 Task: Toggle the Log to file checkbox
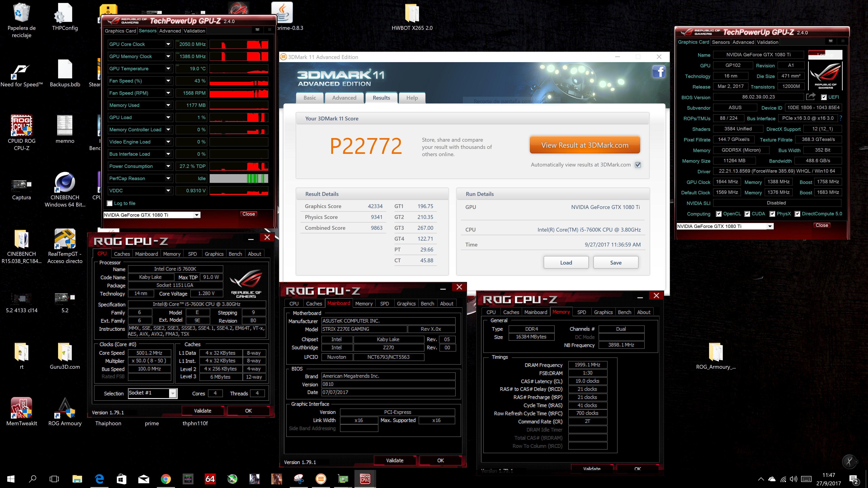109,203
